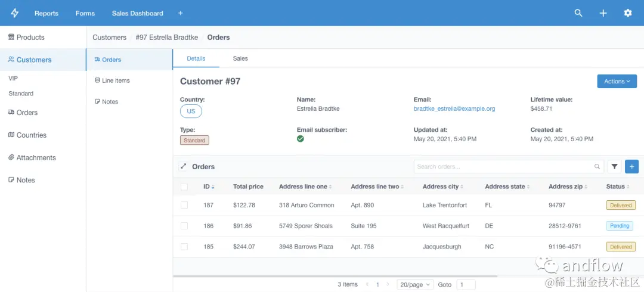Click the 5749 Sporer Shoals address cell

[305, 226]
